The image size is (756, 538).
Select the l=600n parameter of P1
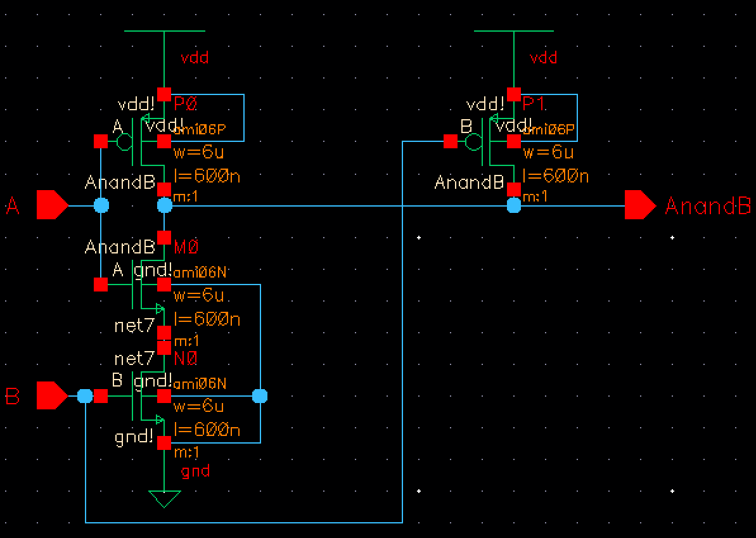(x=556, y=176)
